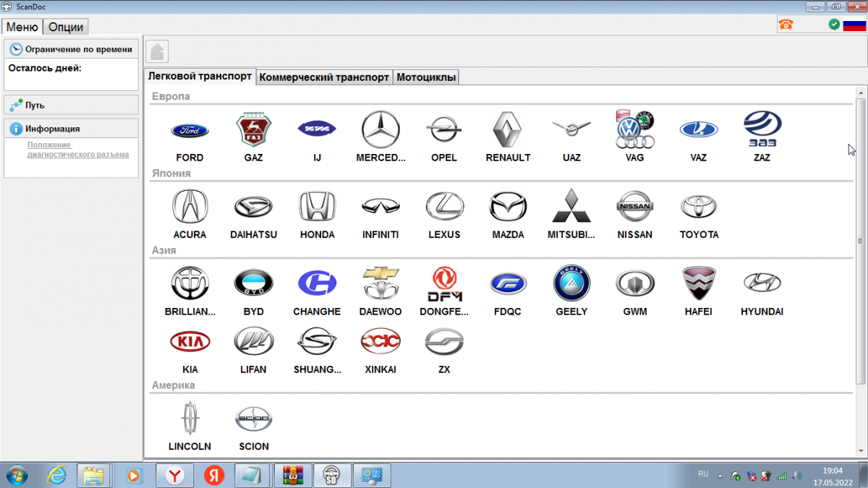Pick the Mitsubishi logo
Screen dimensions: 868x488
571,207
